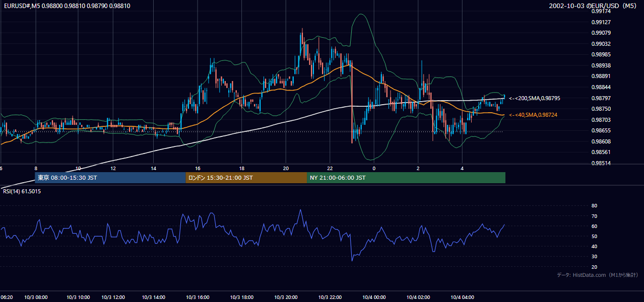Click the 10/3 18:00 date axis label
Image resolution: width=644 pixels, height=302 pixels.
click(242, 297)
